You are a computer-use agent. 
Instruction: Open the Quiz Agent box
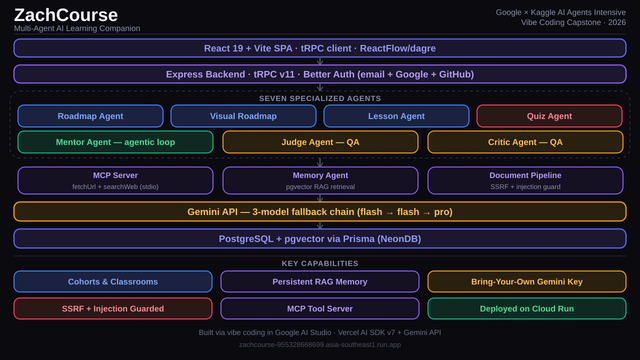pyautogui.click(x=549, y=116)
